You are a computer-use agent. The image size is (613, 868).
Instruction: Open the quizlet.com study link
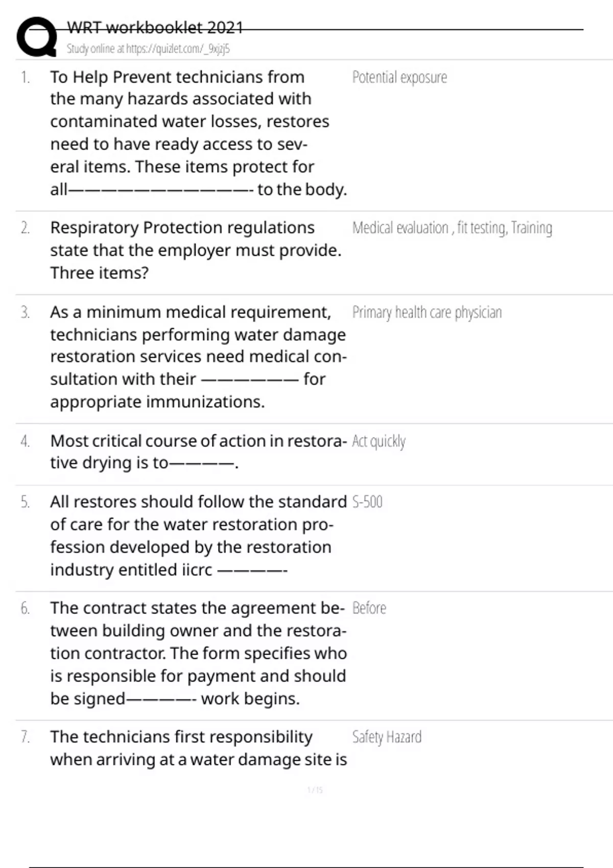click(148, 49)
